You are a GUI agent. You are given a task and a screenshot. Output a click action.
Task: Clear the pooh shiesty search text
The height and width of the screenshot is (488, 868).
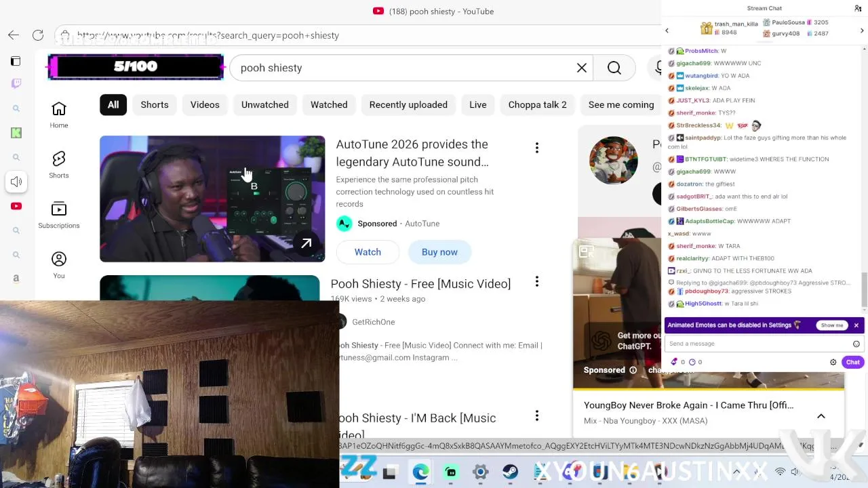pos(582,68)
